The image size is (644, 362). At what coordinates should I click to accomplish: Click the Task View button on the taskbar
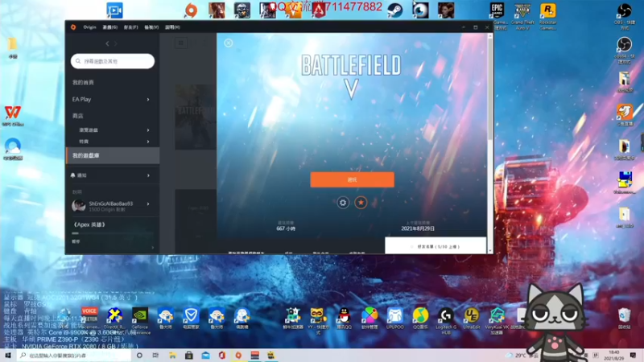(x=155, y=355)
